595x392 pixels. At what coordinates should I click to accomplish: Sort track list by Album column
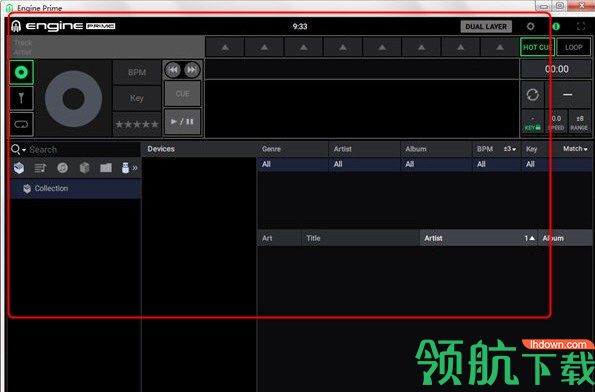point(565,238)
